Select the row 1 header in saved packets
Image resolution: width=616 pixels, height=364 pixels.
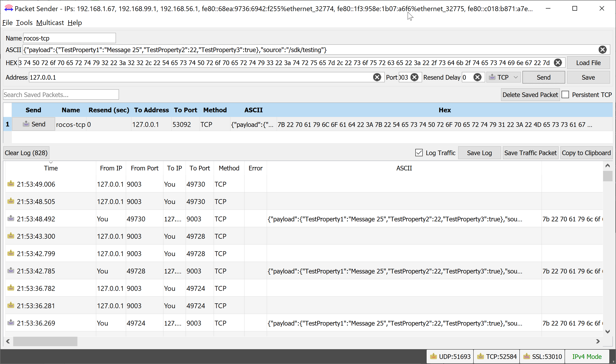(x=7, y=124)
